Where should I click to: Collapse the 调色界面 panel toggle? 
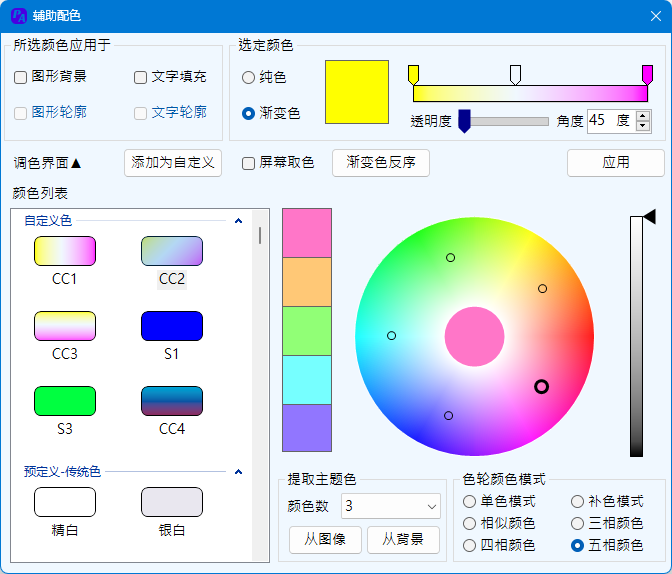(x=47, y=163)
